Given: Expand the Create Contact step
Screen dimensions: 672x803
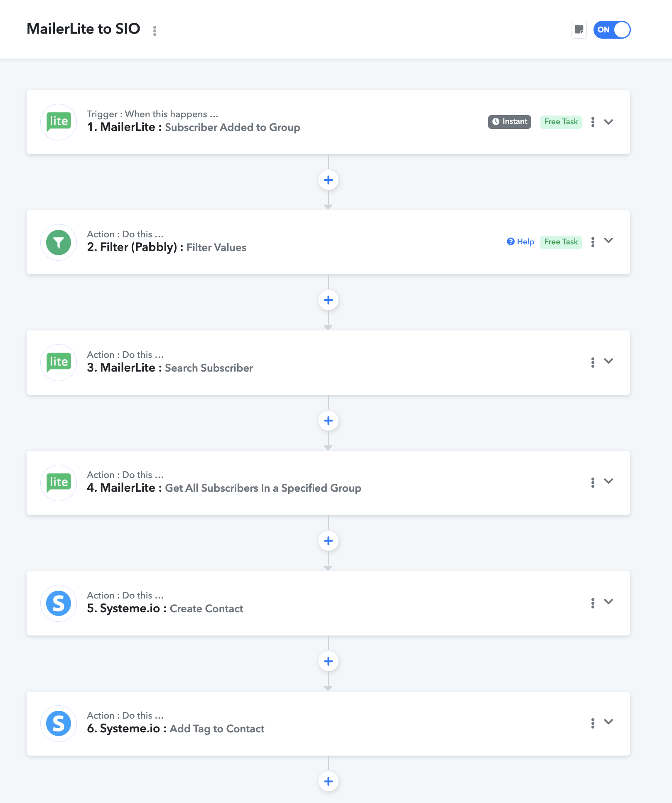Looking at the screenshot, I should tap(608, 601).
